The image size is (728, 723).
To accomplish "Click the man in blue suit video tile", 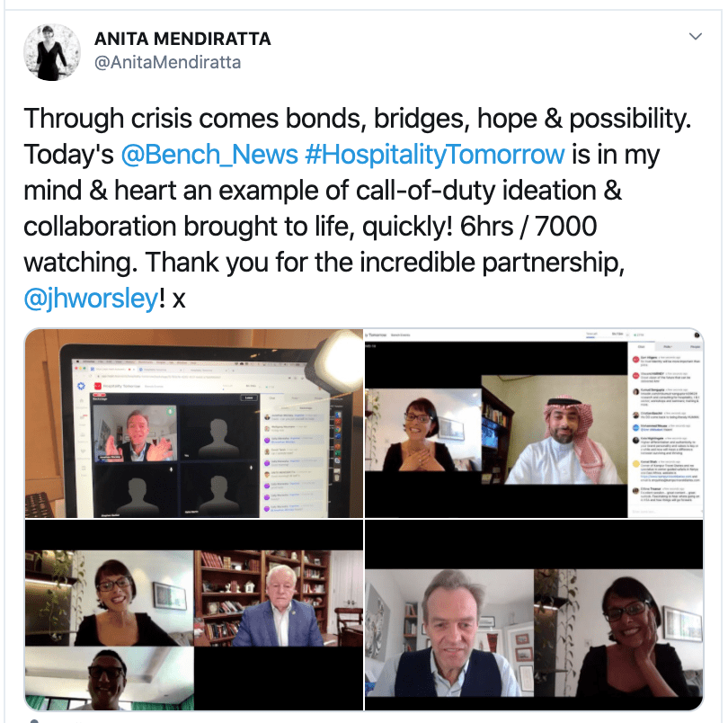I will [279, 599].
